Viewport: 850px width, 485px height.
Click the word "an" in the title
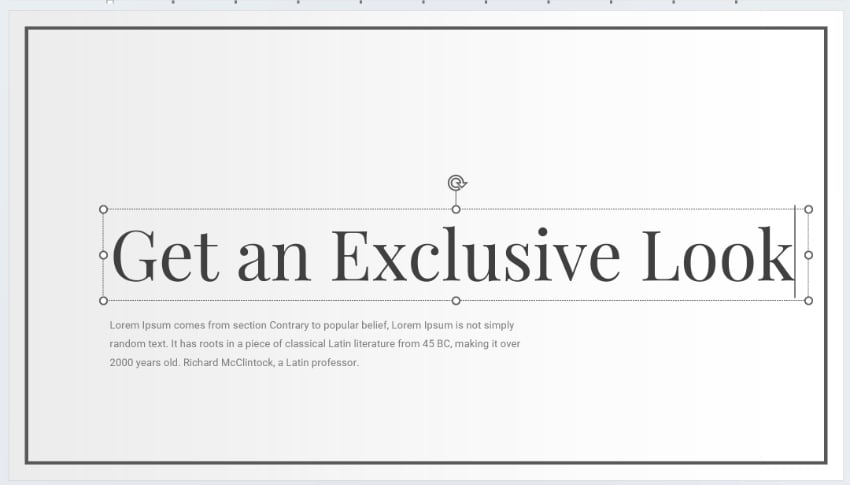pyautogui.click(x=274, y=260)
